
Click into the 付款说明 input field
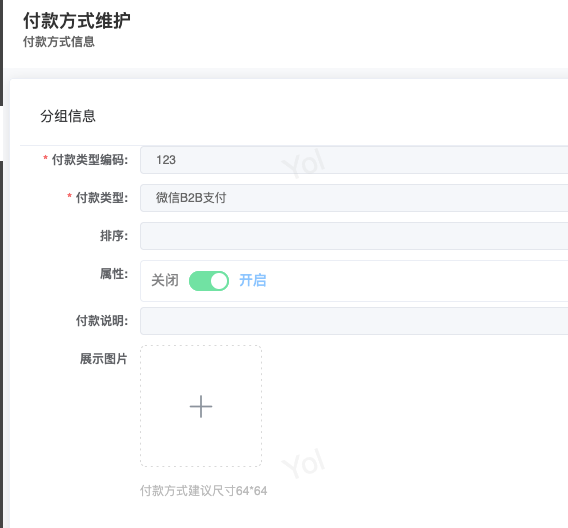click(354, 321)
